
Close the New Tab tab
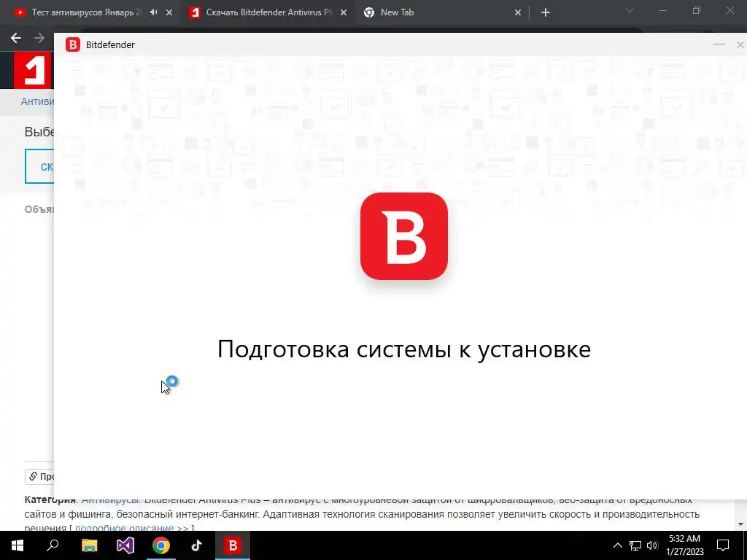pos(518,13)
